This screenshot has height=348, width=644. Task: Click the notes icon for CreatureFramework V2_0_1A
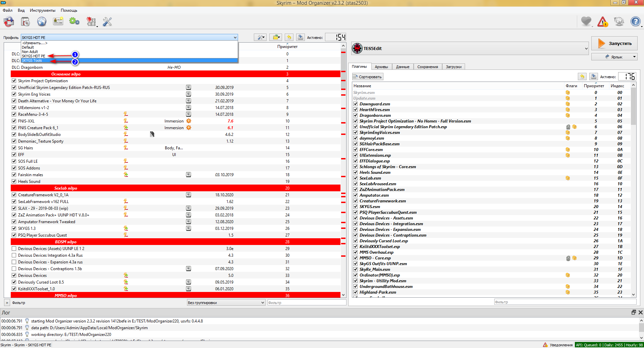point(188,195)
